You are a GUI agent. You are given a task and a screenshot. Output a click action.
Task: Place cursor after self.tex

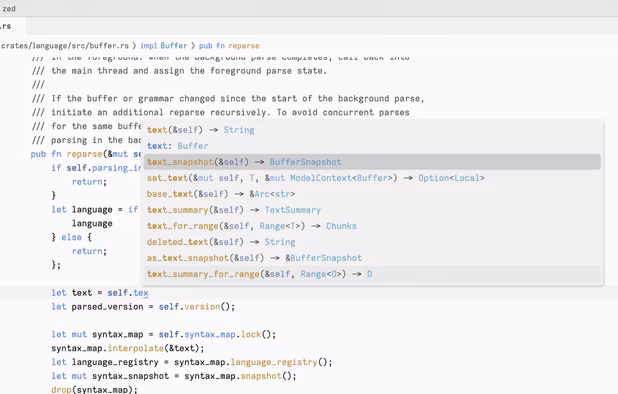(x=149, y=293)
